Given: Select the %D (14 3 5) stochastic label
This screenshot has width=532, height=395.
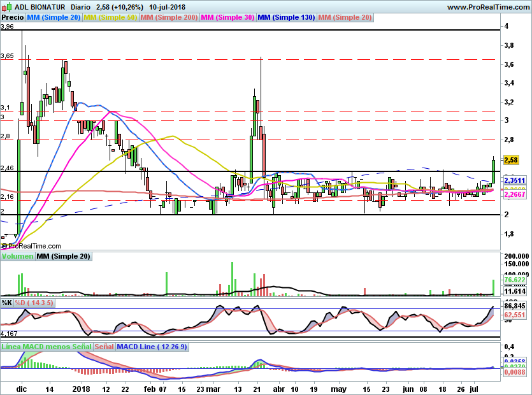Looking at the screenshot, I should coord(34,303).
